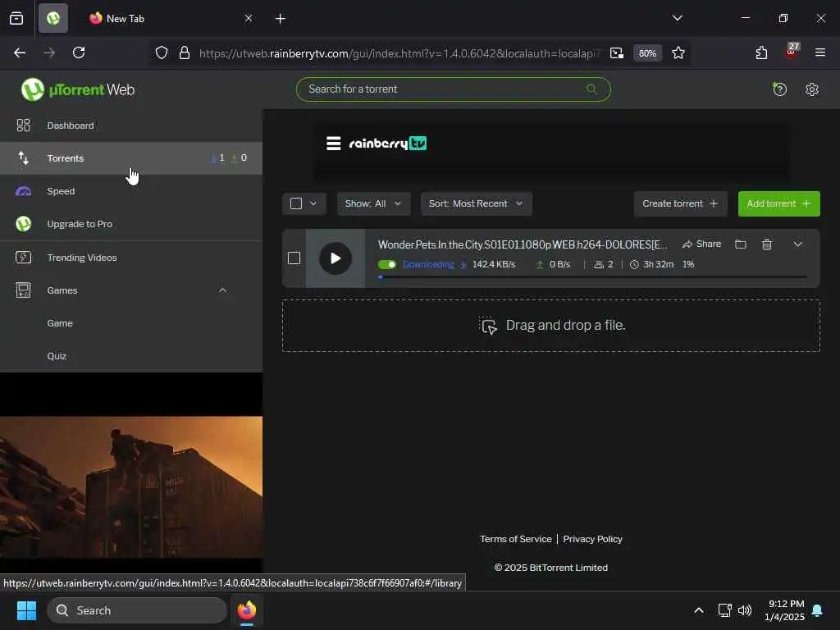Expand Wonder Pets torrent details chevron

click(x=797, y=244)
